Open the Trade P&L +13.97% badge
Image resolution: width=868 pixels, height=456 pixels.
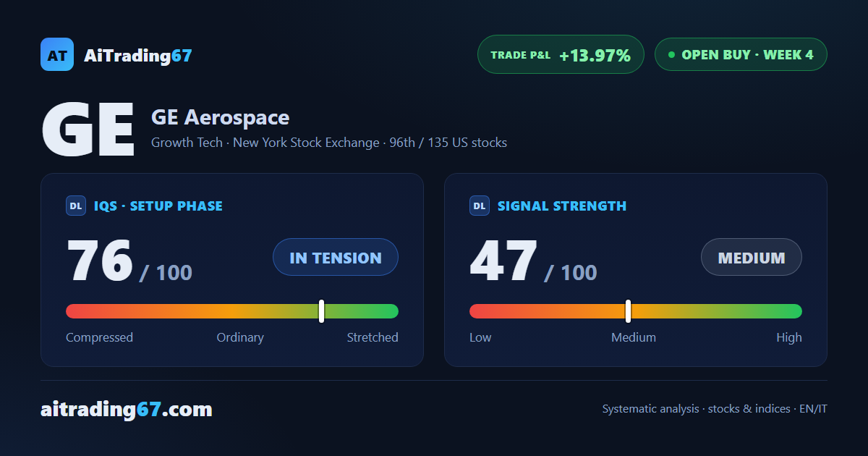[561, 54]
